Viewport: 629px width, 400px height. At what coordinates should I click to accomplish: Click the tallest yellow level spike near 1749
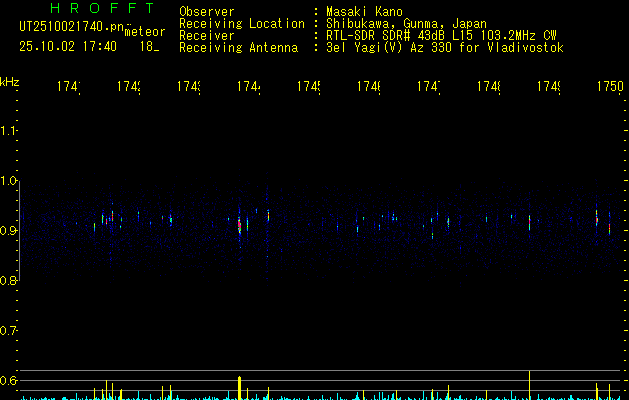click(530, 385)
